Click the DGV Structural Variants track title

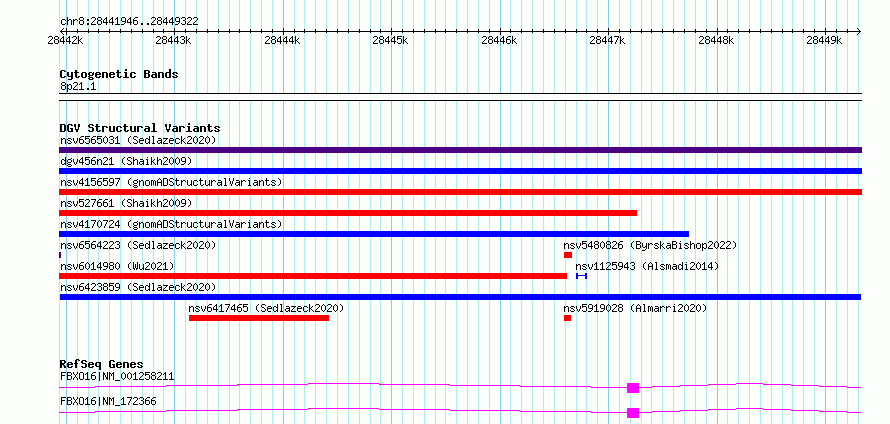(140, 128)
